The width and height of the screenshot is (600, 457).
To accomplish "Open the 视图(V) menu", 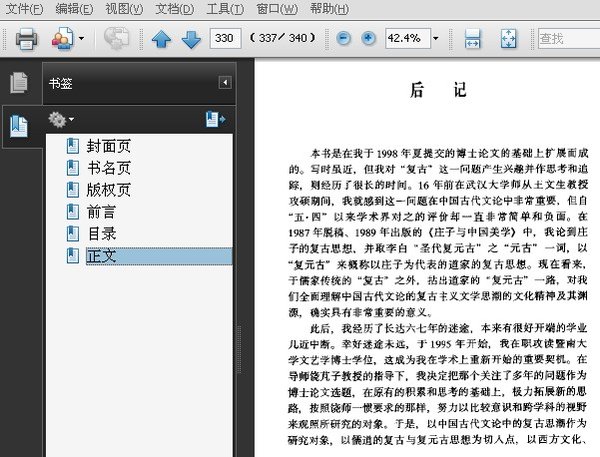I will point(124,8).
